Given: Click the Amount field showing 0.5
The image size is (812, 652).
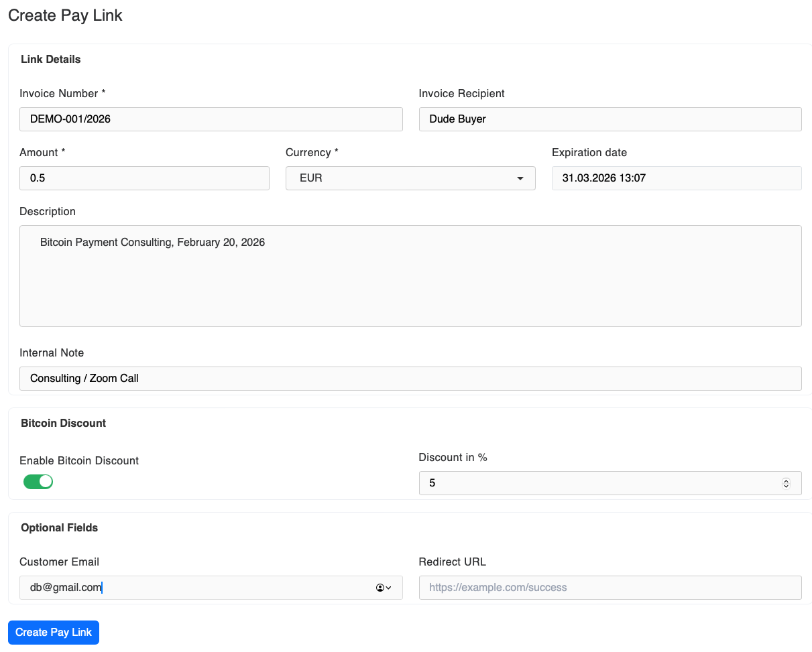Looking at the screenshot, I should coord(144,178).
